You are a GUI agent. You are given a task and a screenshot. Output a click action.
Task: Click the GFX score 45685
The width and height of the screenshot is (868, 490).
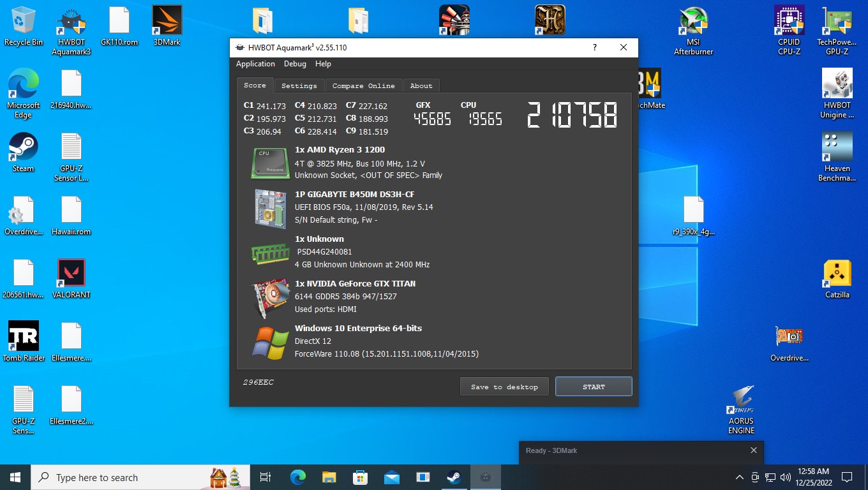(432, 119)
